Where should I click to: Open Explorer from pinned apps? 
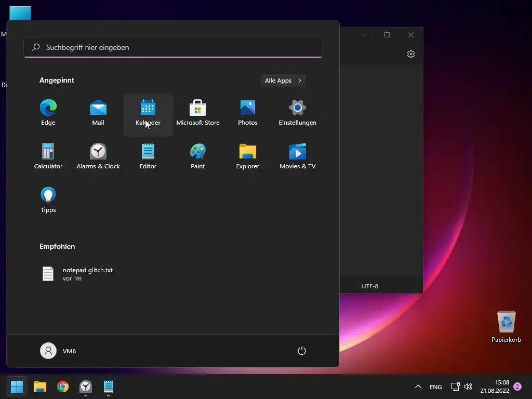[248, 157]
